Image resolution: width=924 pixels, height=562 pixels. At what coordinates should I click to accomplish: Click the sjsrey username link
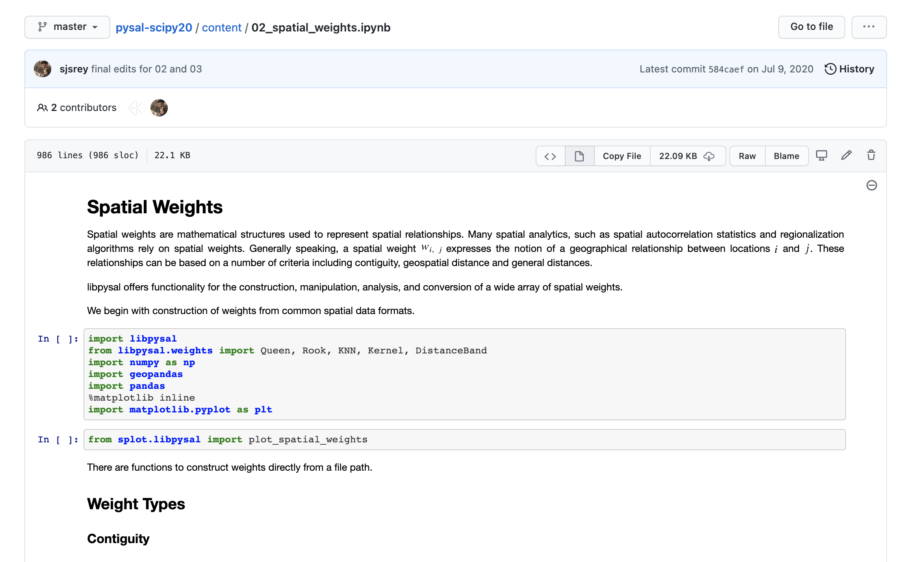[74, 69]
